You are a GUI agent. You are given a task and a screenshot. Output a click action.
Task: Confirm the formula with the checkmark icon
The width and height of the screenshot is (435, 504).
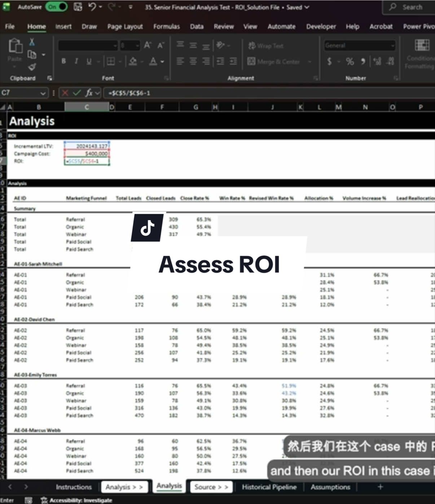[77, 93]
